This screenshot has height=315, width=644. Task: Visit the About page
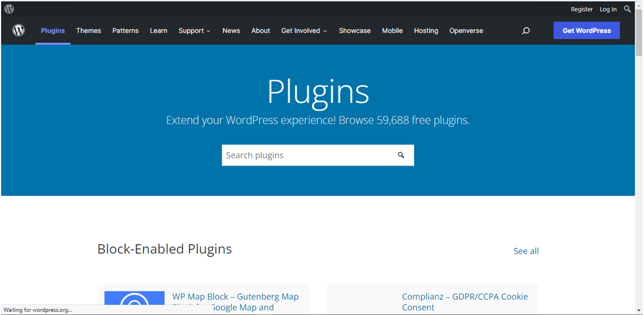(x=261, y=31)
